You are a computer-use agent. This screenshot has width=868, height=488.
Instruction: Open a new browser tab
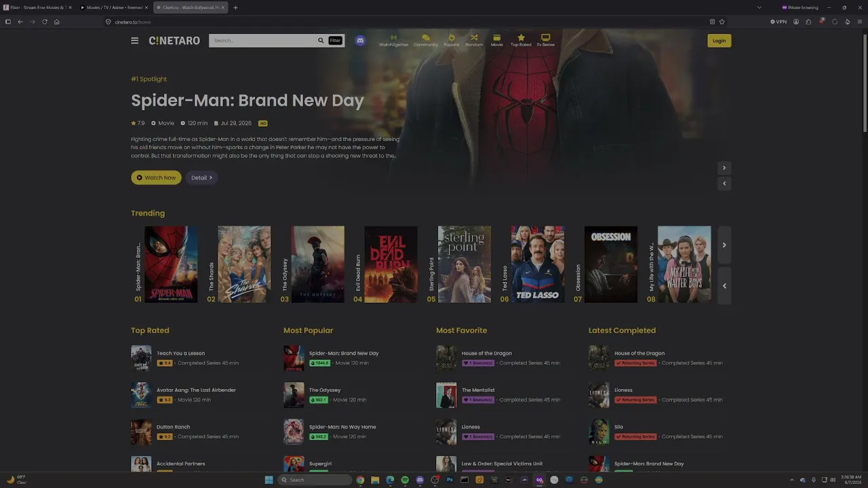click(235, 7)
